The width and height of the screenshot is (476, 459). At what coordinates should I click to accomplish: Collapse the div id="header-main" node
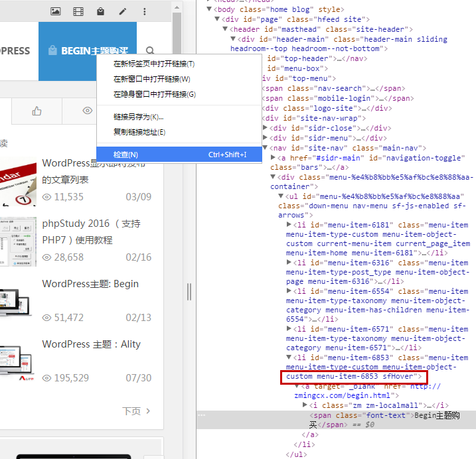point(233,39)
